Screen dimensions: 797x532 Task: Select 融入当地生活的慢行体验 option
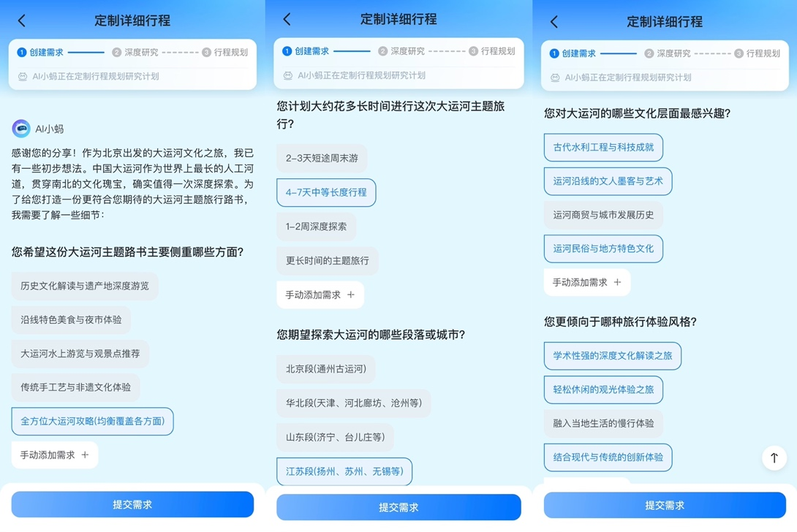[x=603, y=423]
